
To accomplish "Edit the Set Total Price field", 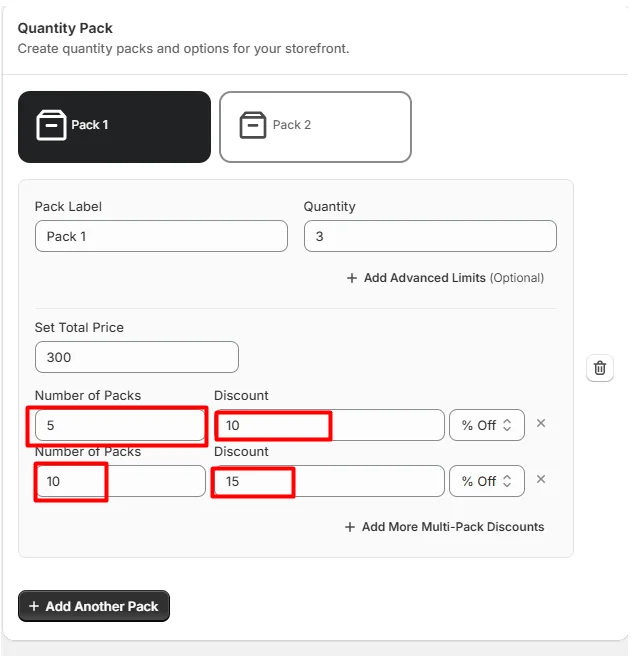I will click(x=137, y=357).
